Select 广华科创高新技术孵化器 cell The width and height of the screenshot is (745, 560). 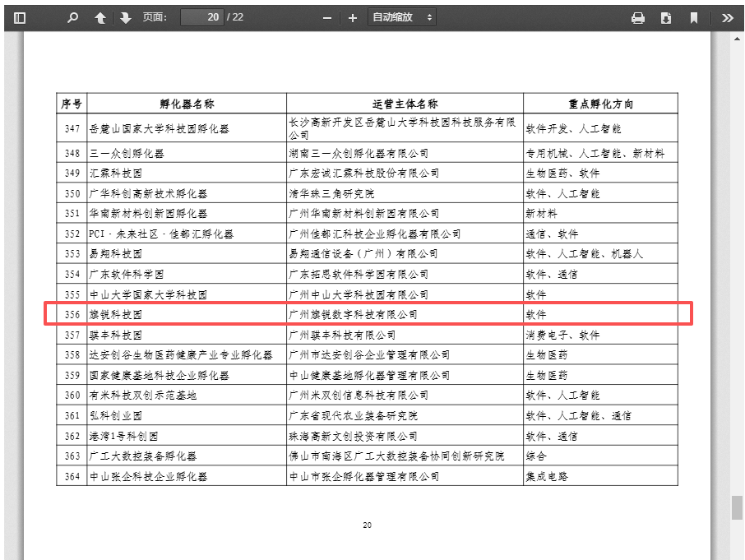187,193
